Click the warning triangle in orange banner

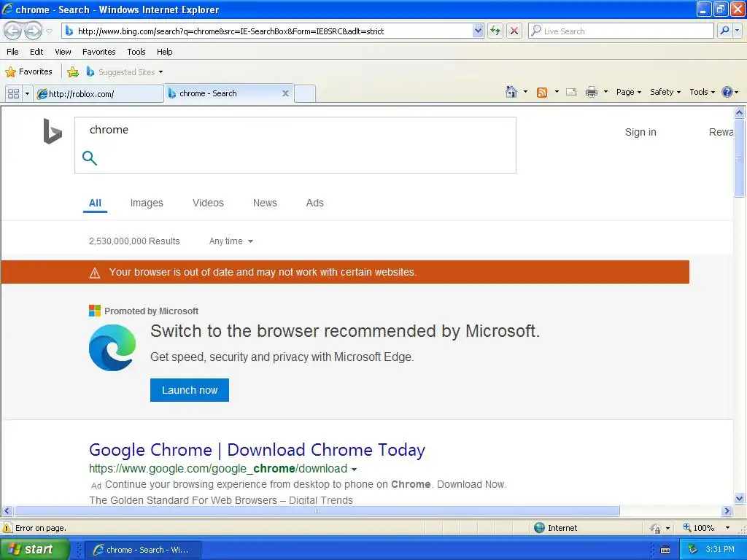point(95,273)
